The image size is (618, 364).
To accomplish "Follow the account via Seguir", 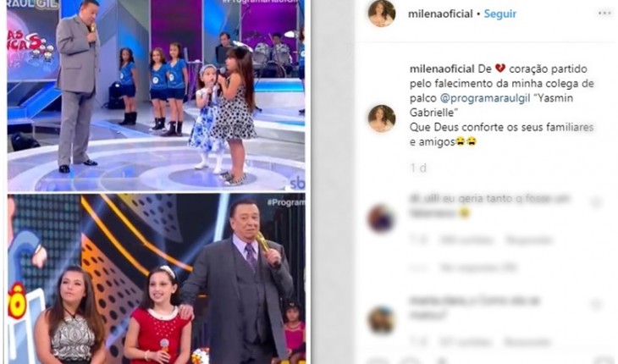I will [x=499, y=14].
